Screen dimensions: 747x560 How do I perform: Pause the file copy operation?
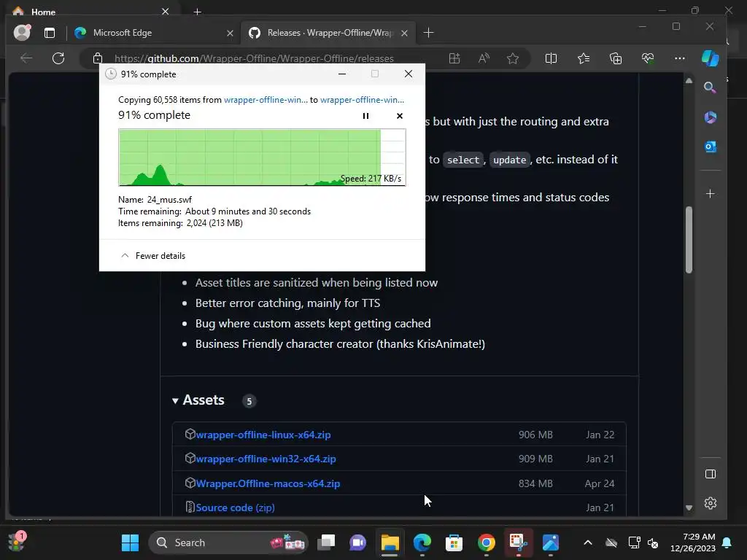point(365,116)
